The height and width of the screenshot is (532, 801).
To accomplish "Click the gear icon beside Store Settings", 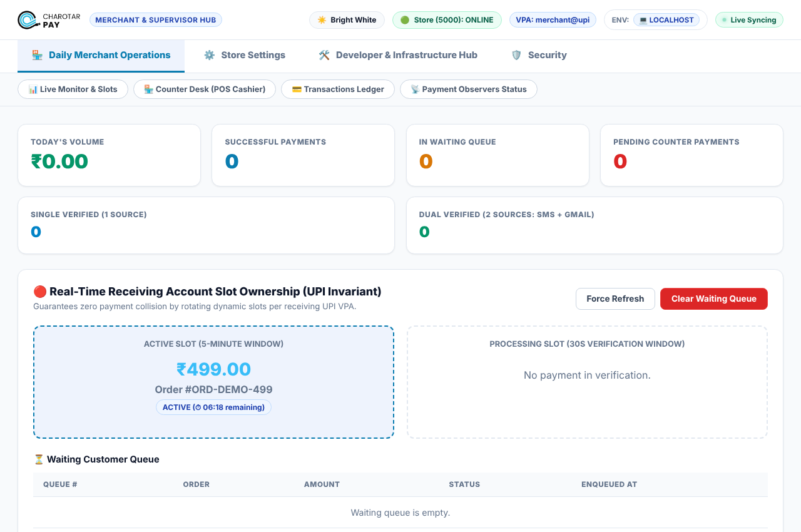I will click(210, 55).
